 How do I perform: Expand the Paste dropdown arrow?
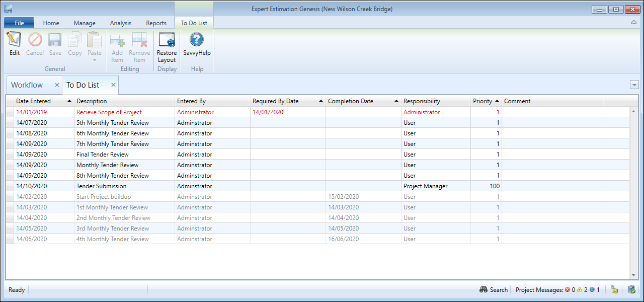tap(95, 60)
